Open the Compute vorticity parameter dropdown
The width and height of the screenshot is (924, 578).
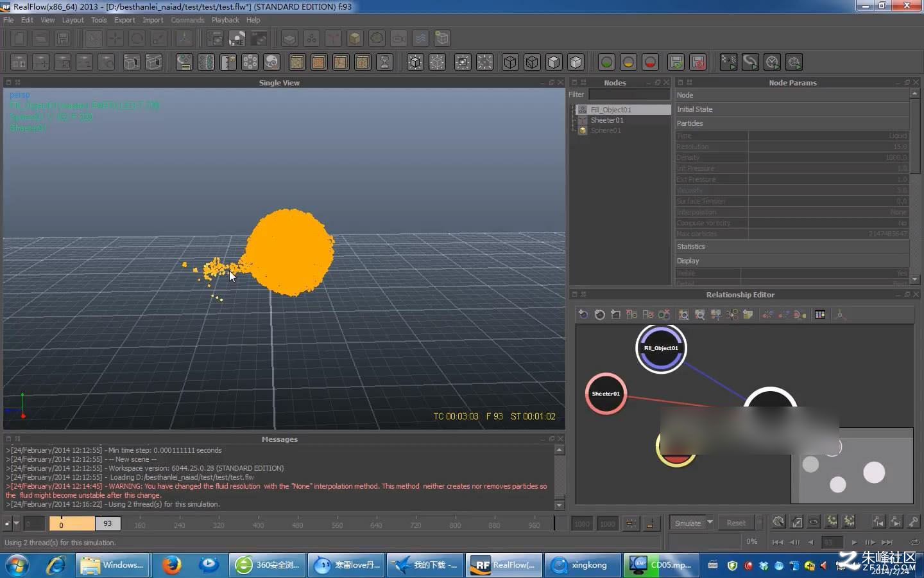pyautogui.click(x=828, y=223)
